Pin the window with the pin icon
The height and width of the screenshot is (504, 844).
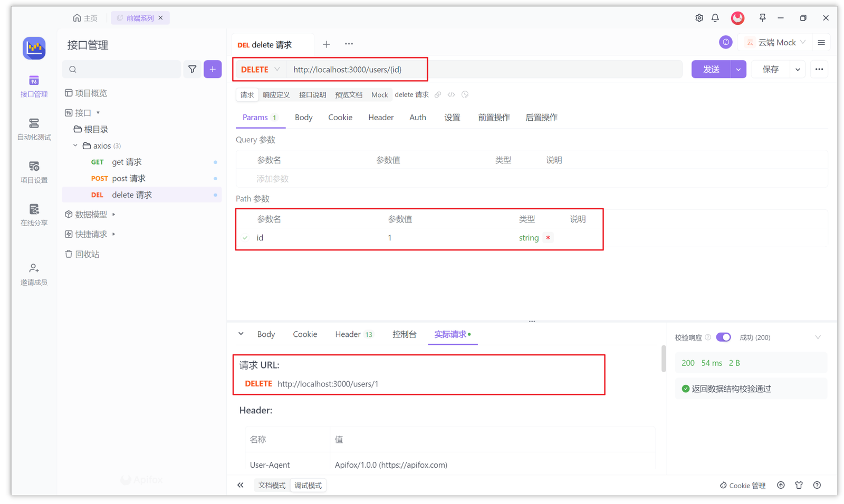[x=762, y=17]
